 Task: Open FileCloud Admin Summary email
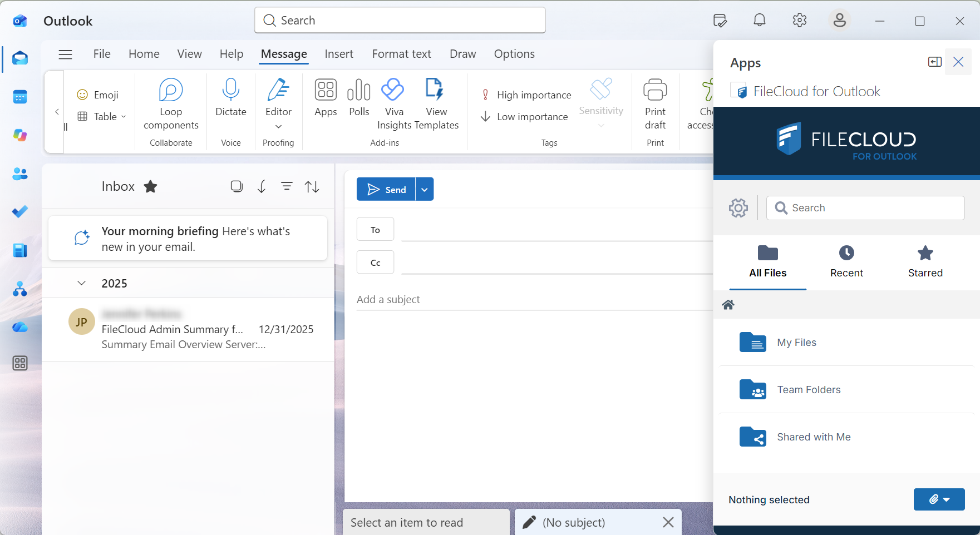tap(188, 330)
